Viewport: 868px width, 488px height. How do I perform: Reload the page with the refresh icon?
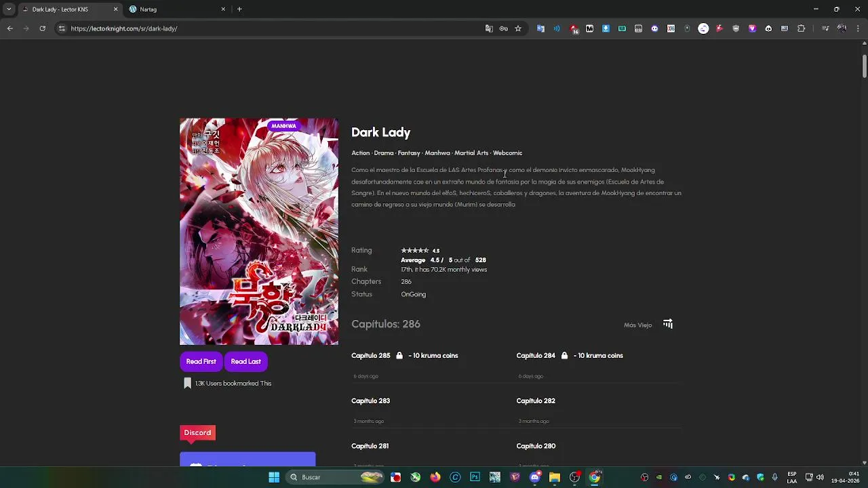tap(42, 28)
